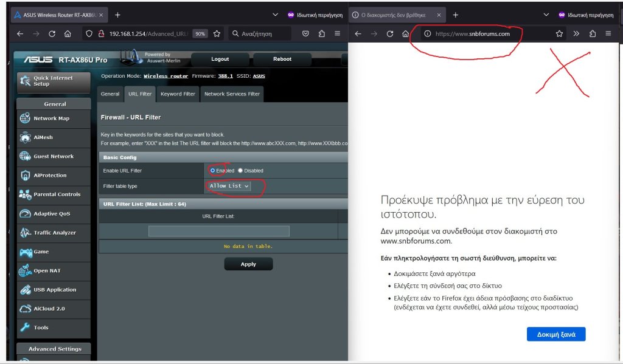
Task: Click the browser search box
Action: tap(260, 34)
